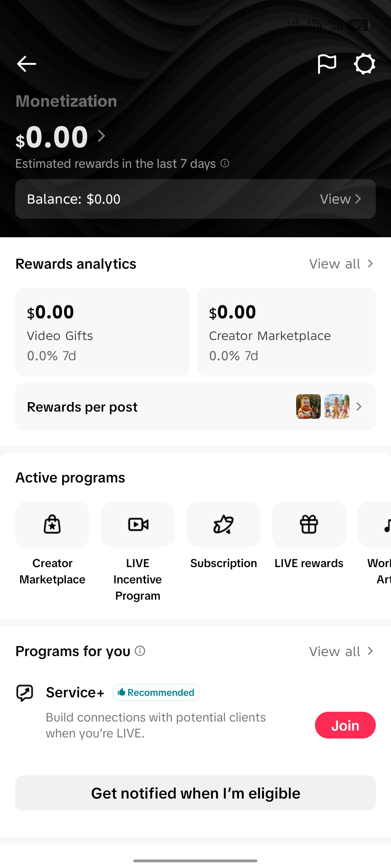View all Rewards analytics
The image size is (391, 868).
point(341,264)
